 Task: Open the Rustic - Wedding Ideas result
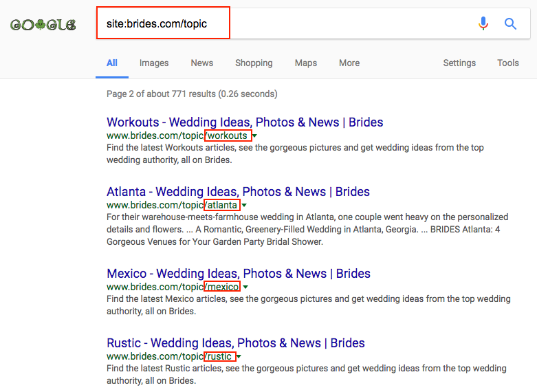pyautogui.click(x=236, y=343)
